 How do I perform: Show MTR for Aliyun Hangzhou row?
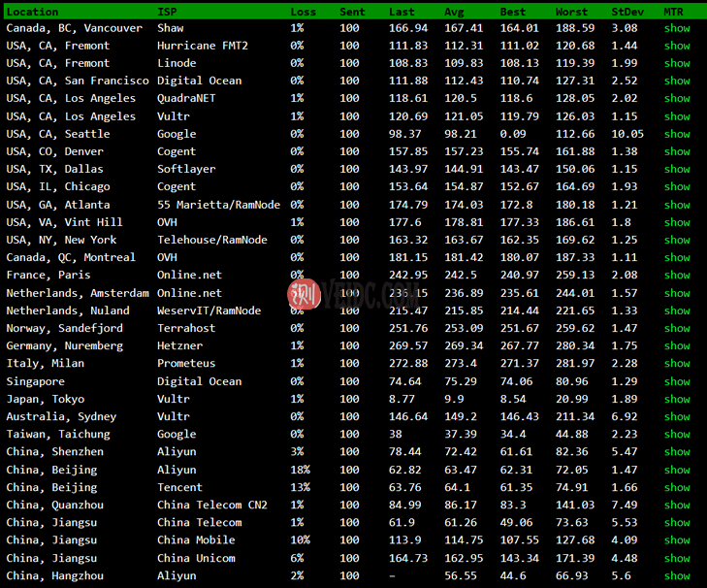point(677,575)
